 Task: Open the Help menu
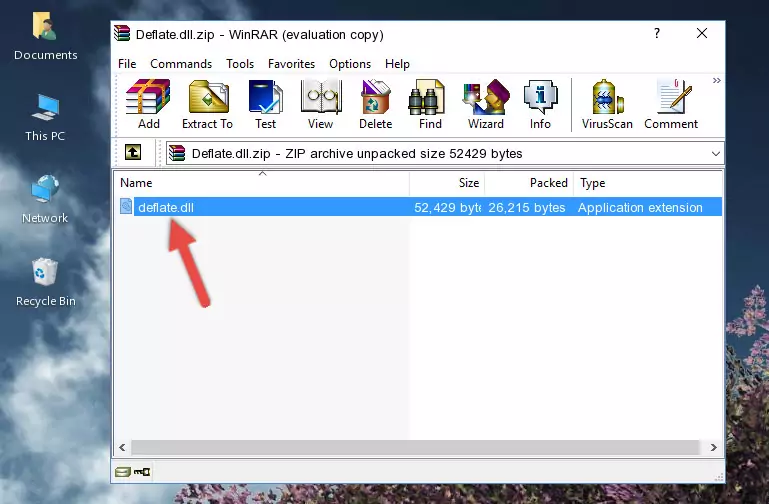(x=397, y=64)
